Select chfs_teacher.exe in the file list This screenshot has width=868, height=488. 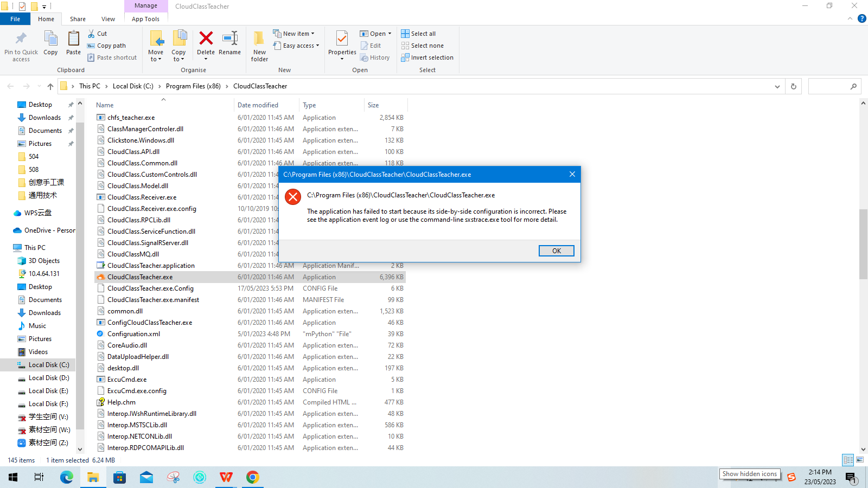131,118
